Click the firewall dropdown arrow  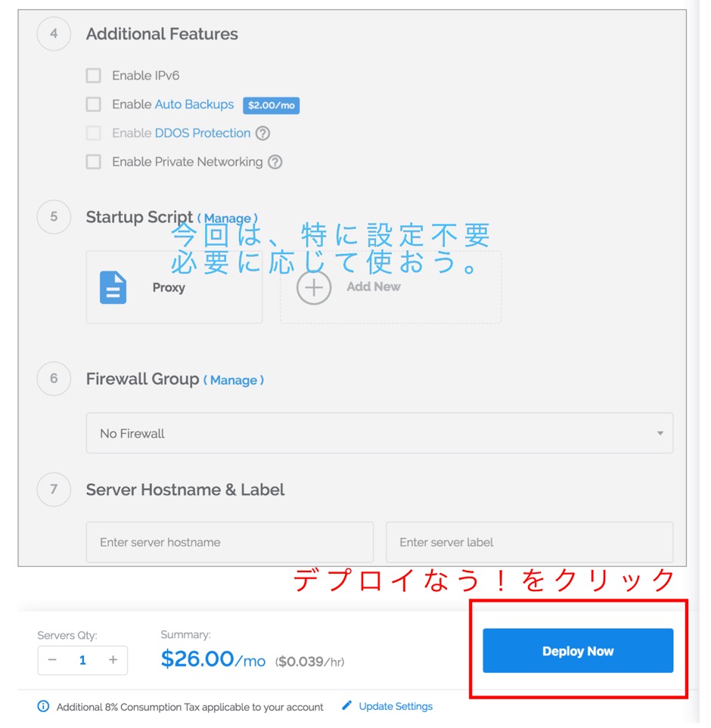pyautogui.click(x=660, y=433)
